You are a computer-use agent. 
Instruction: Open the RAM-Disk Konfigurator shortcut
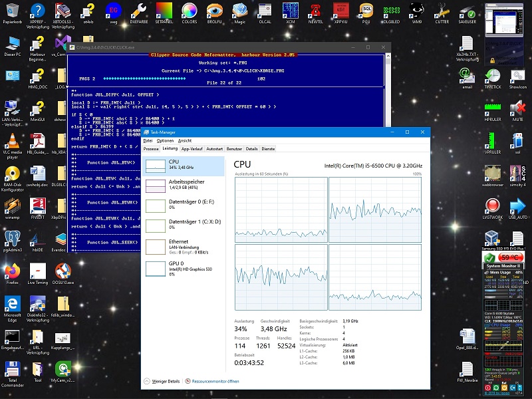point(12,179)
